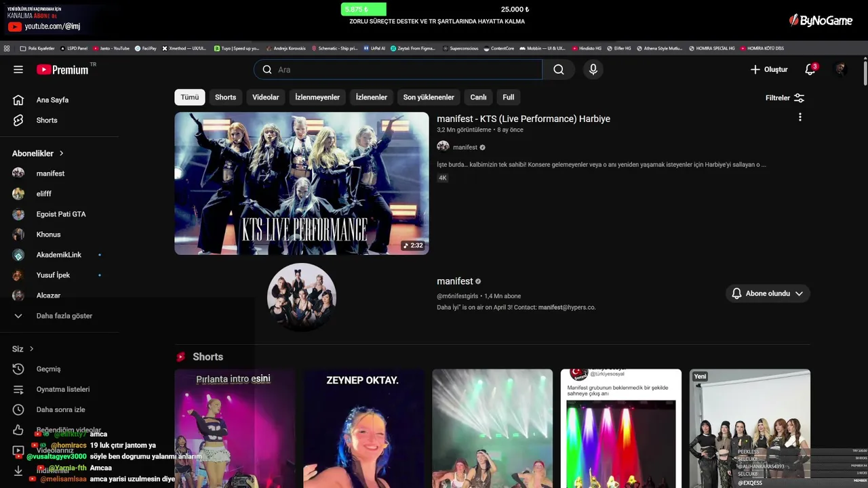
Task: Open the Polis Kıyafetler bookmark folder
Action: [x=37, y=49]
